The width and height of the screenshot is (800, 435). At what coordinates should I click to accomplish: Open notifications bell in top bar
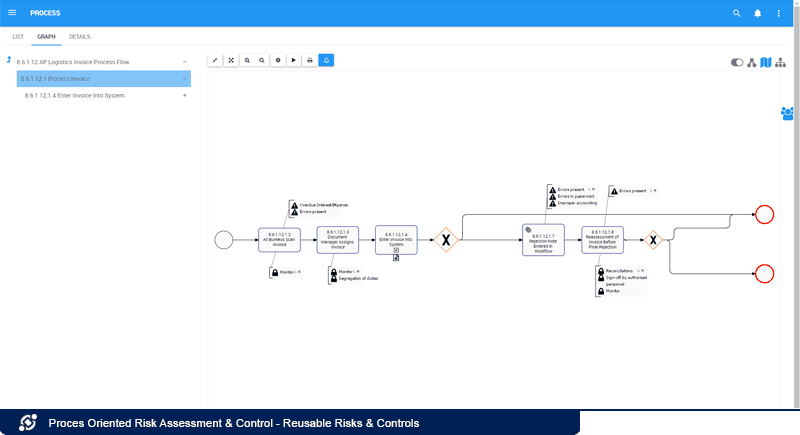758,13
